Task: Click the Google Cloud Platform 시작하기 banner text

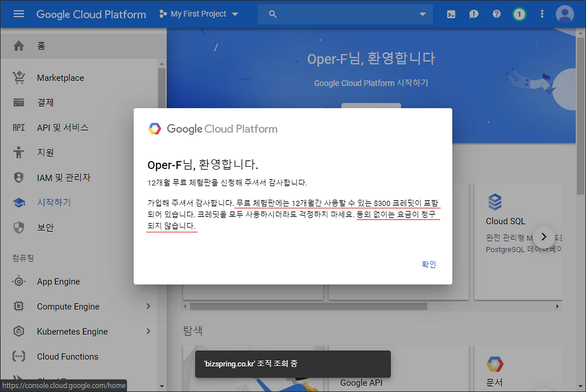Action: [x=371, y=83]
